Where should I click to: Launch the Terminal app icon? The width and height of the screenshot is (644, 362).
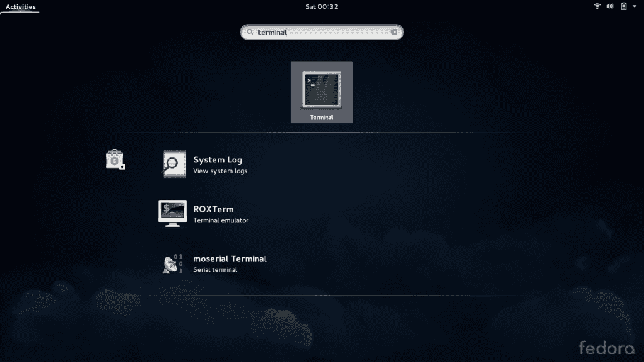(321, 89)
